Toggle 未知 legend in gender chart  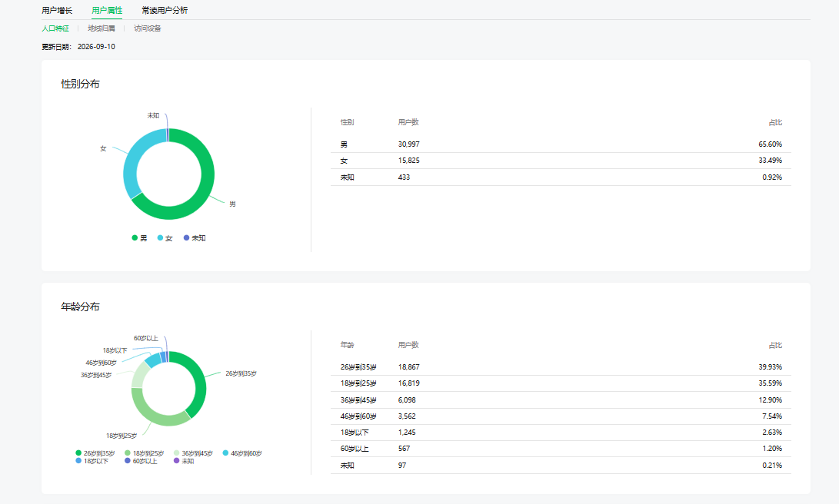195,238
